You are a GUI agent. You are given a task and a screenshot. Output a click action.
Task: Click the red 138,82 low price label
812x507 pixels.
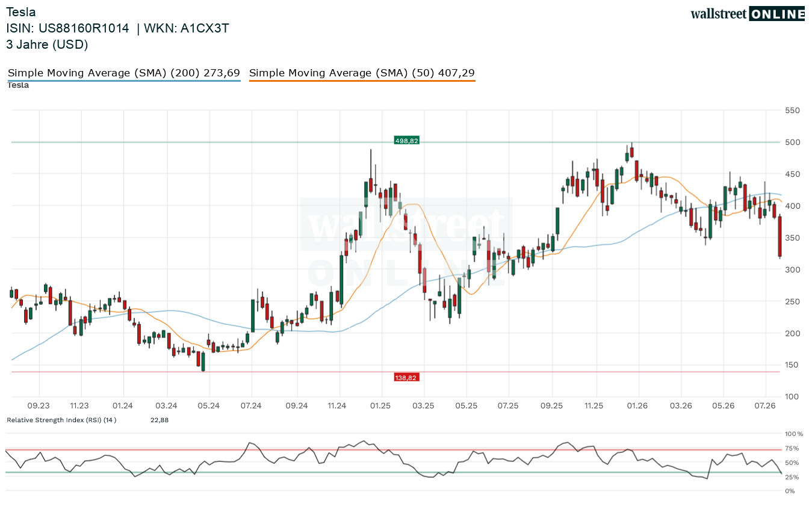(406, 378)
